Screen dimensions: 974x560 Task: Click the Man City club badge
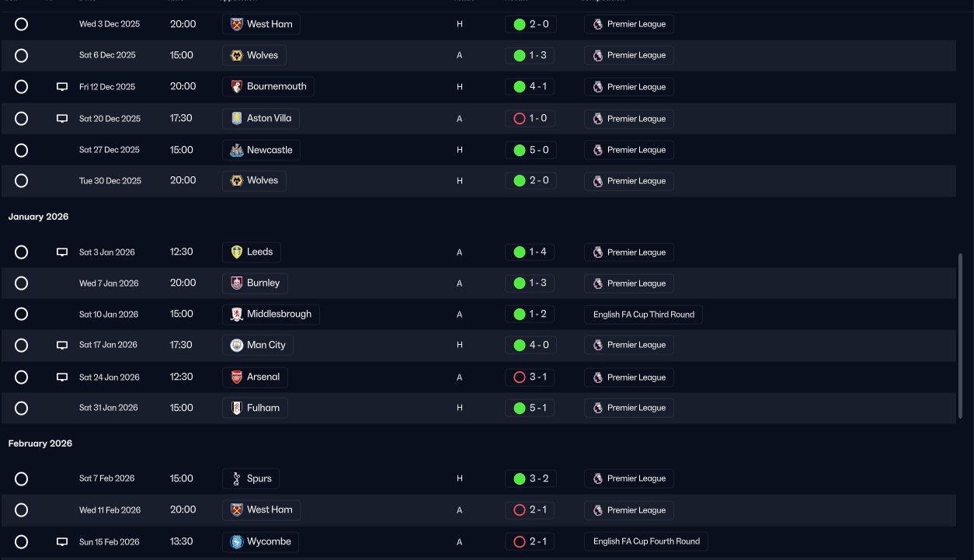(237, 345)
